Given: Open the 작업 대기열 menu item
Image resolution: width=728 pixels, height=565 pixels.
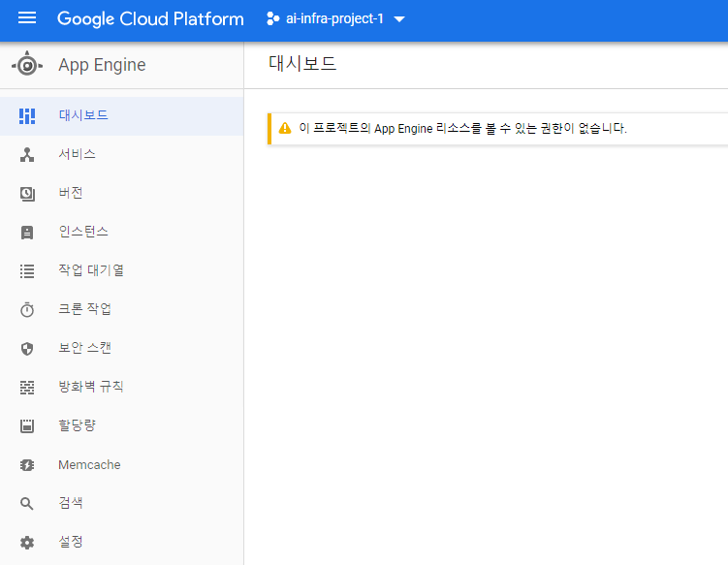Looking at the screenshot, I should (x=121, y=270).
